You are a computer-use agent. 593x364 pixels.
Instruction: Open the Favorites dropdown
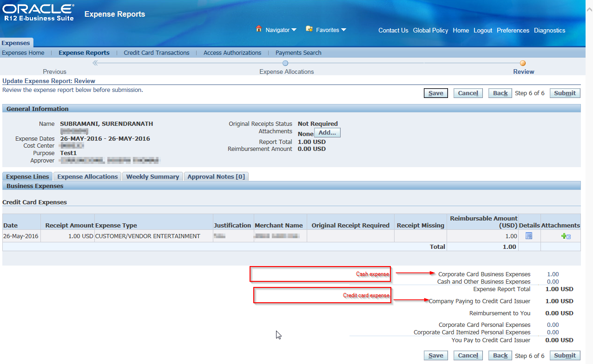(x=329, y=30)
